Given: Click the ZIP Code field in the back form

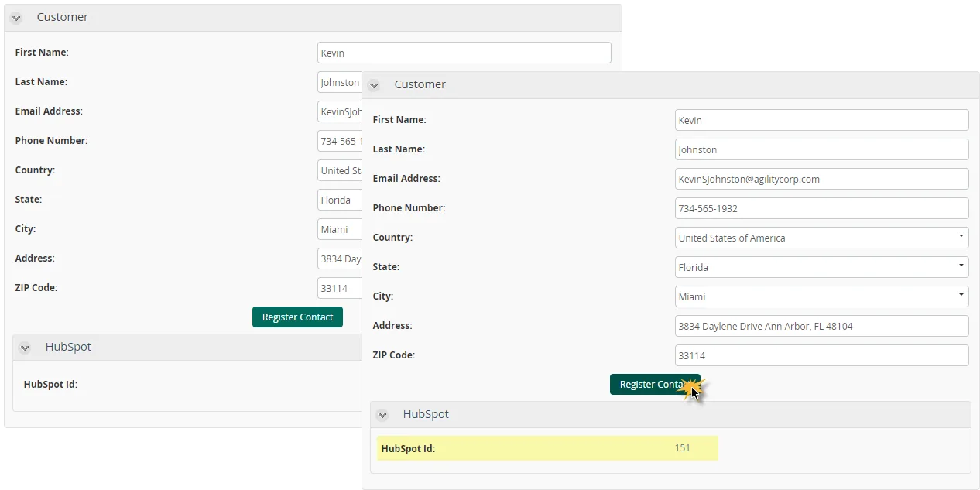Looking at the screenshot, I should [339, 288].
